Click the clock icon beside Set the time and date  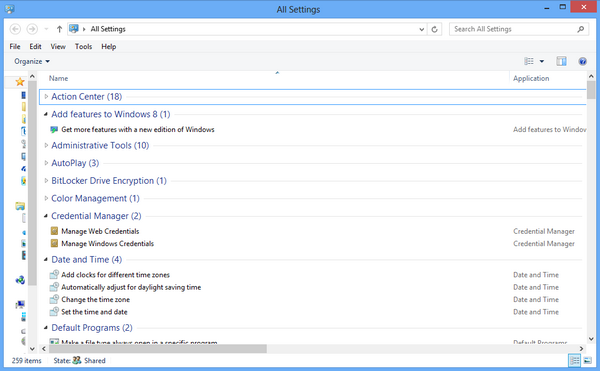54,312
